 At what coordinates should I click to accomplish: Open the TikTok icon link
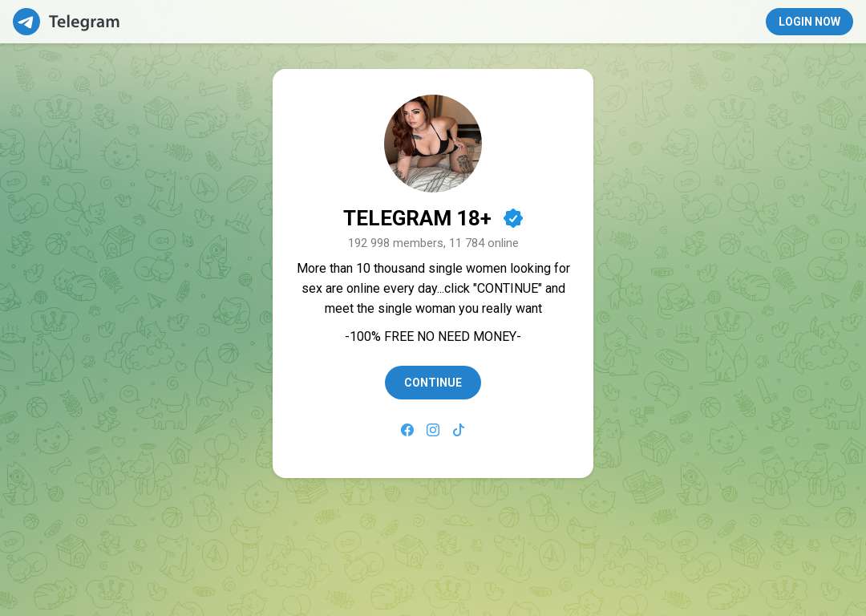point(459,430)
